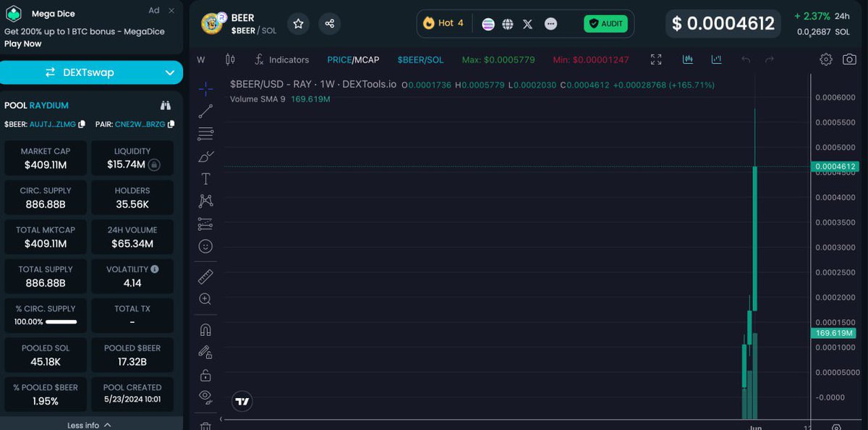Open time axis settings gear
Image resolution: width=868 pixels, height=430 pixels.
[x=836, y=427]
